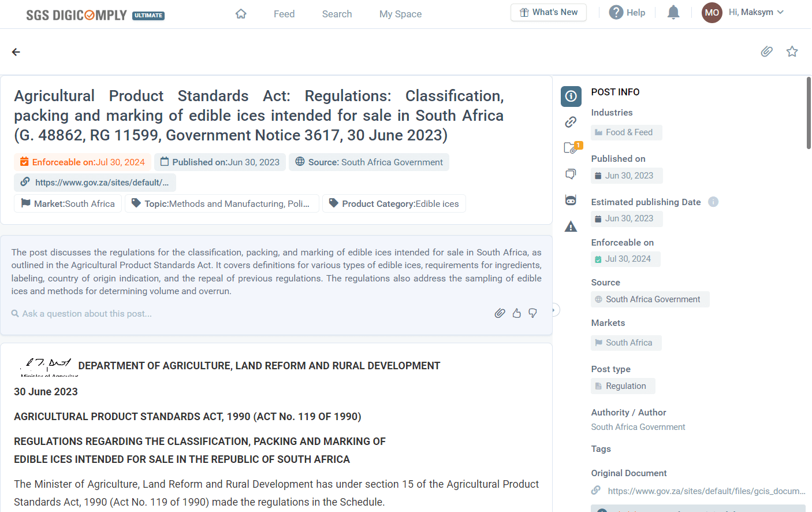The image size is (812, 512).
Task: Open My Space from the navbar
Action: click(400, 14)
